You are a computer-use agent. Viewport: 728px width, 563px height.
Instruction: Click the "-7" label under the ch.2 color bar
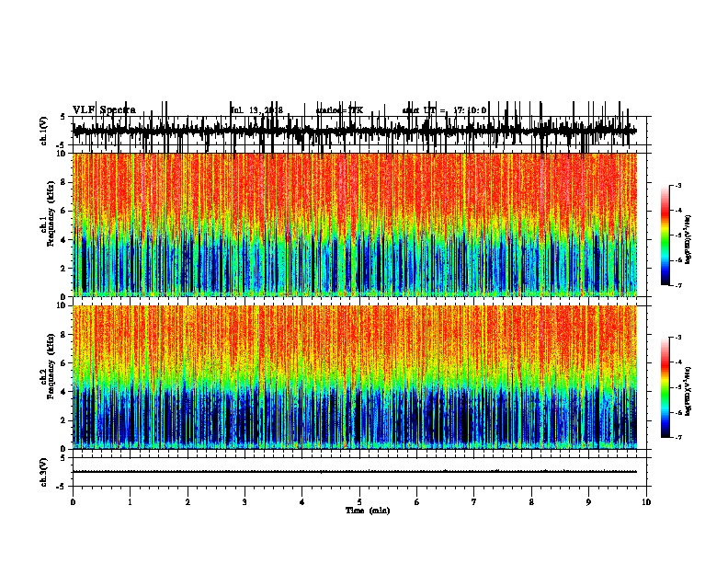coord(677,438)
